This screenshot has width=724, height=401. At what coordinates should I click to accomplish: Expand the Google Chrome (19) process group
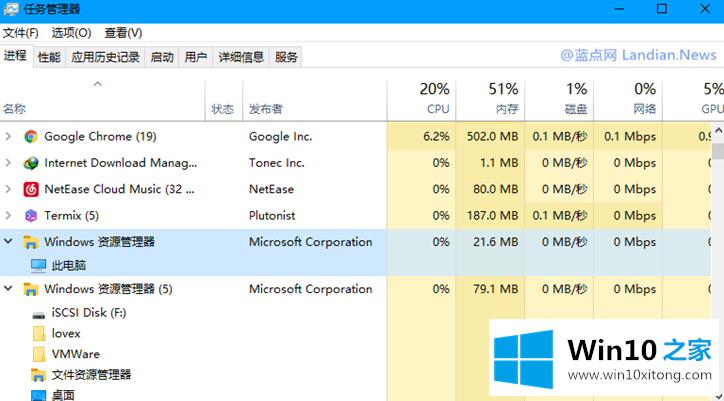click(x=8, y=136)
